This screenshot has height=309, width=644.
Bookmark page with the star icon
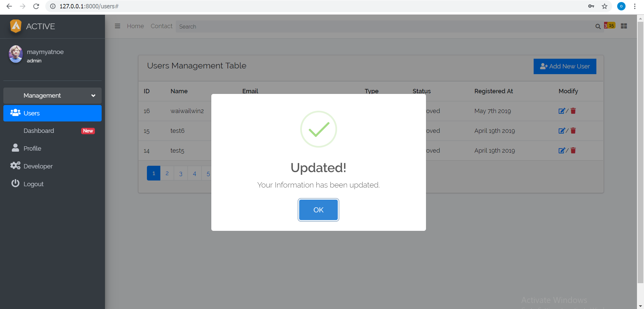604,6
